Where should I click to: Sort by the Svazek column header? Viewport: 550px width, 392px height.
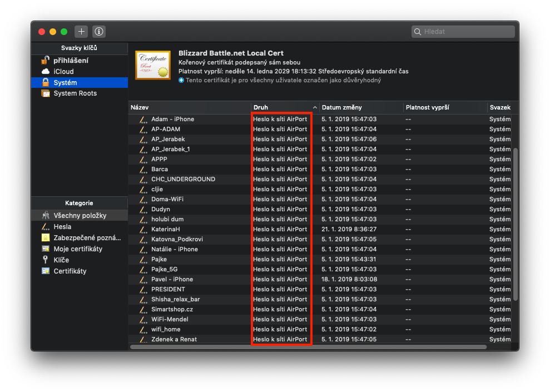[x=500, y=108]
